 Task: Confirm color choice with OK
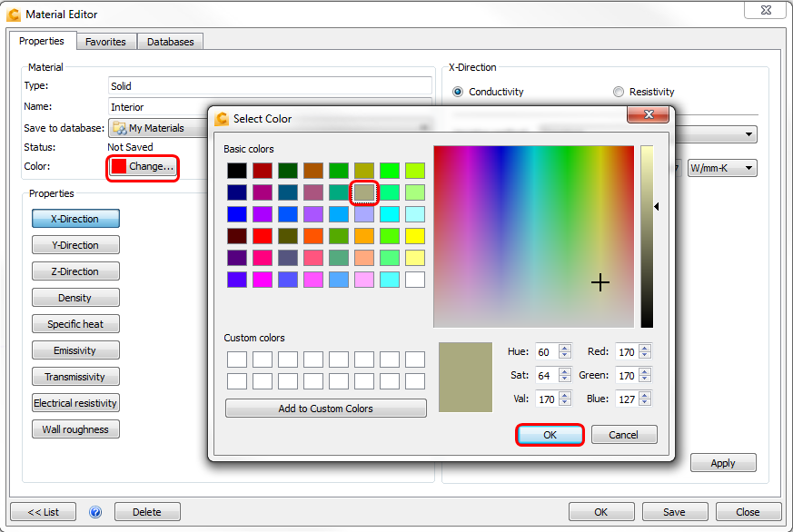tap(549, 434)
